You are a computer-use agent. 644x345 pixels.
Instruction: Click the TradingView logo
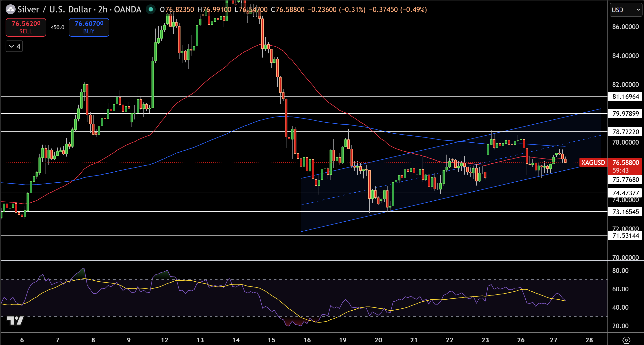coord(16,320)
